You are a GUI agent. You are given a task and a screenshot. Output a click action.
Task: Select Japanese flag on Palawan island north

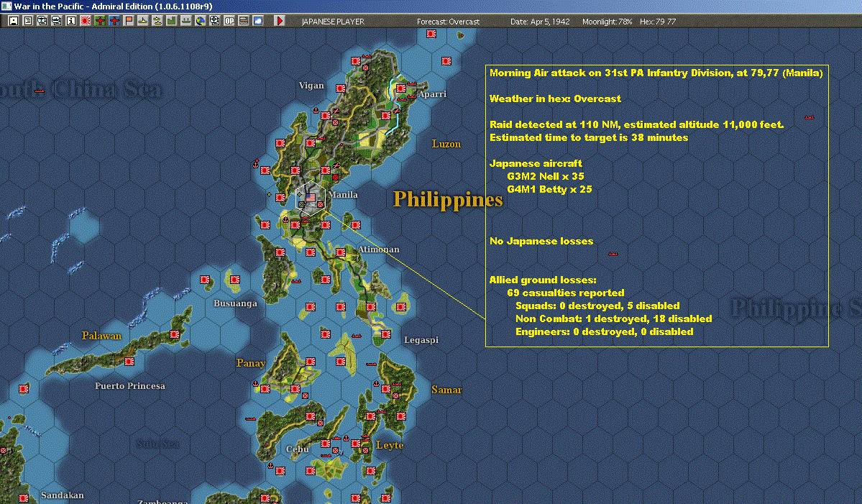[175, 334]
